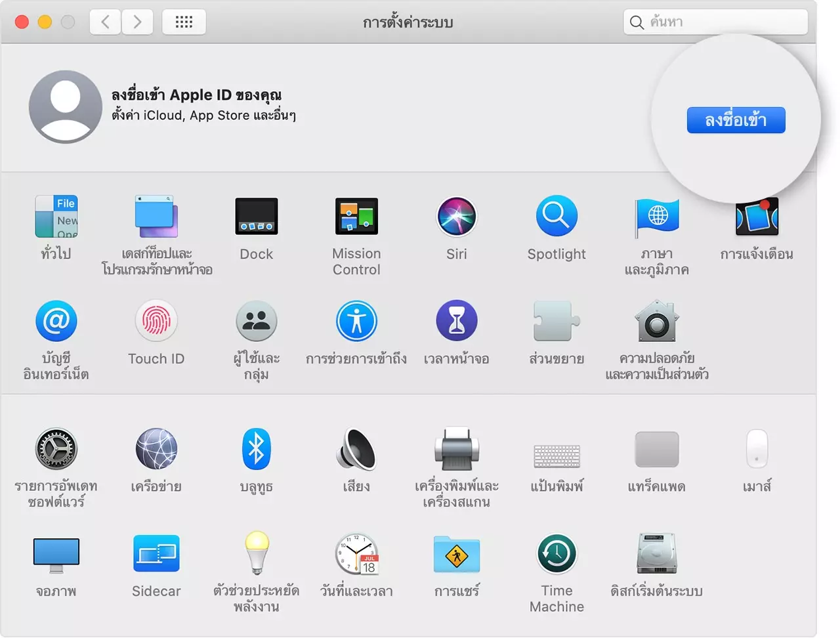Open Spotlight preferences

click(556, 217)
